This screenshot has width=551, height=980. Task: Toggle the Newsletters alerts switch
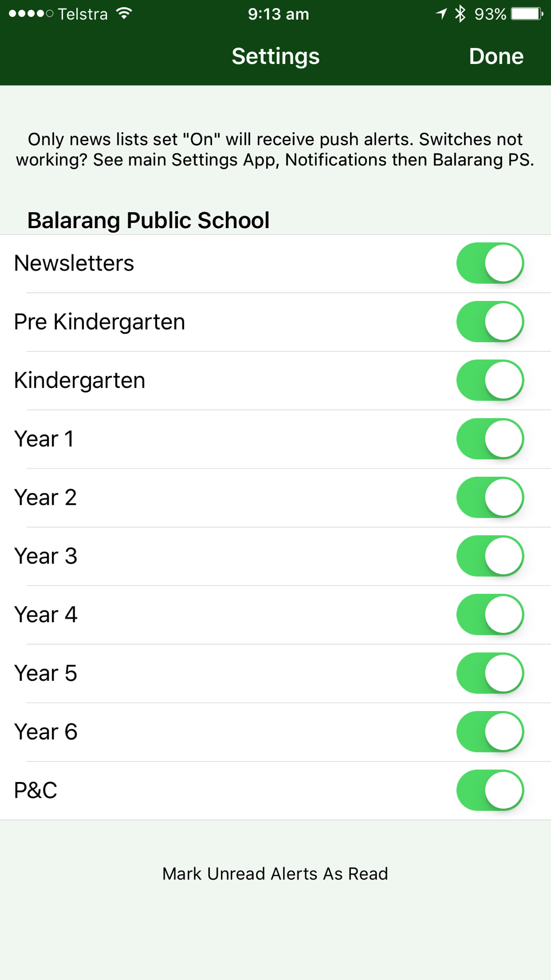point(490,263)
